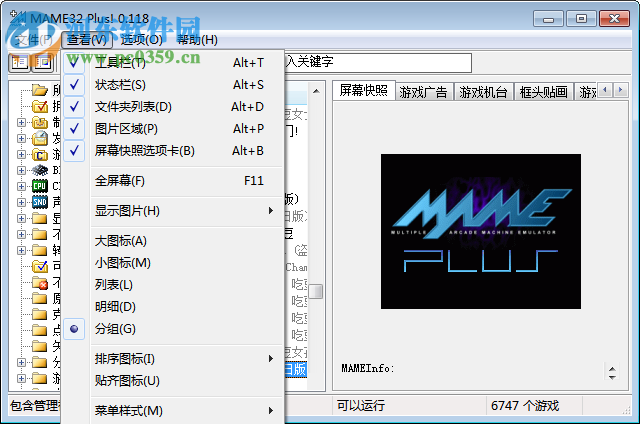Select the BIOS chip icon in tree
This screenshot has height=424, width=640.
tap(40, 170)
